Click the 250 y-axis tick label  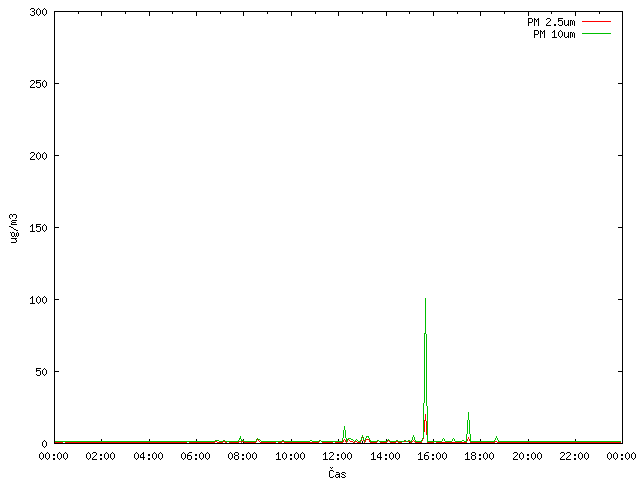[38, 84]
